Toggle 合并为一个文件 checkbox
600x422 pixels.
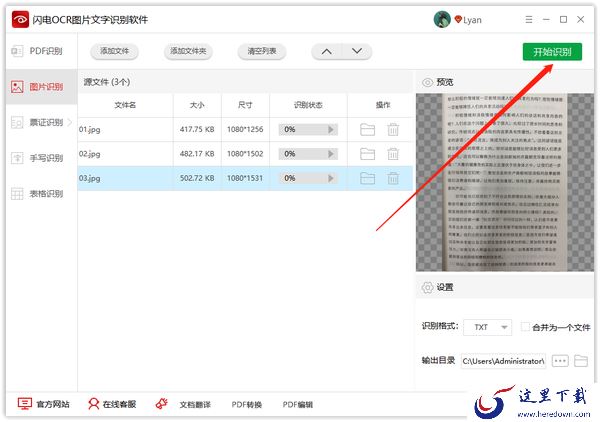click(x=525, y=327)
